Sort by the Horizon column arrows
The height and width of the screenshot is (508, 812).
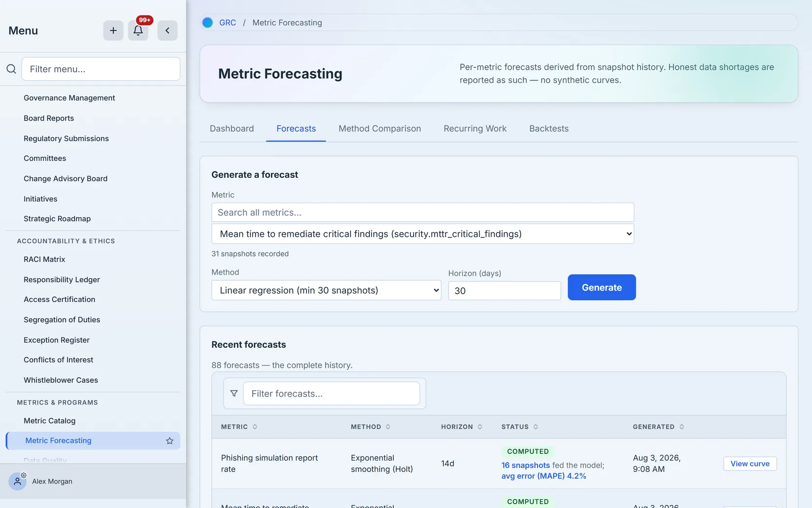(x=480, y=427)
